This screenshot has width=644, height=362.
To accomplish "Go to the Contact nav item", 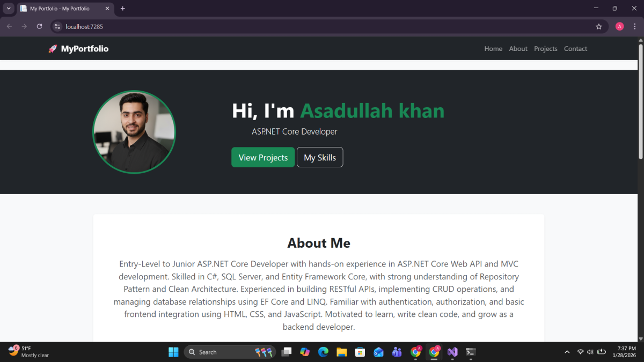I will click(575, 49).
